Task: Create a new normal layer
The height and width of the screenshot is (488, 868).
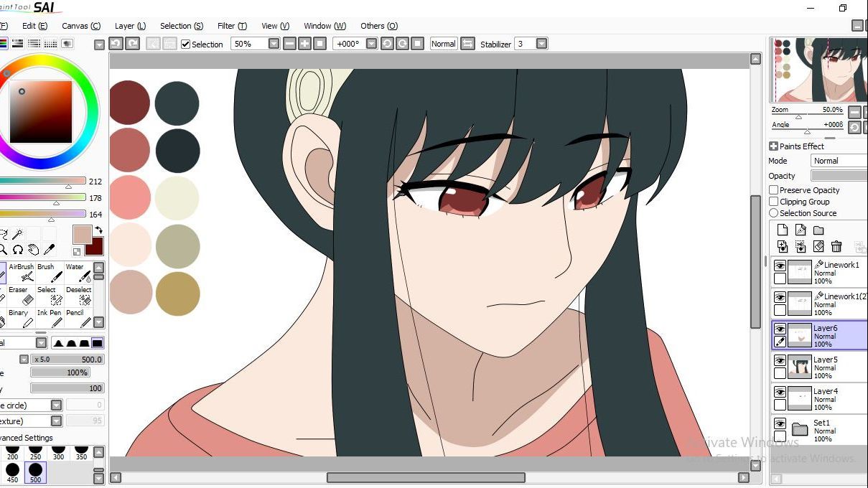Action: 783,230
